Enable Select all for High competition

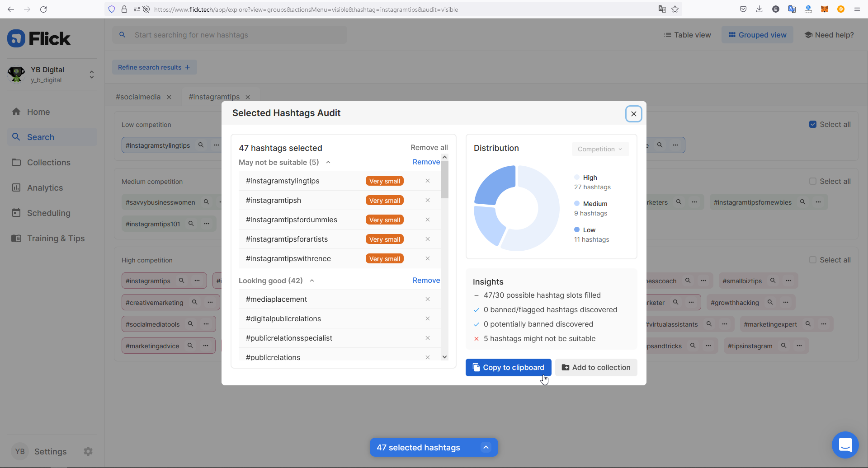(x=813, y=260)
